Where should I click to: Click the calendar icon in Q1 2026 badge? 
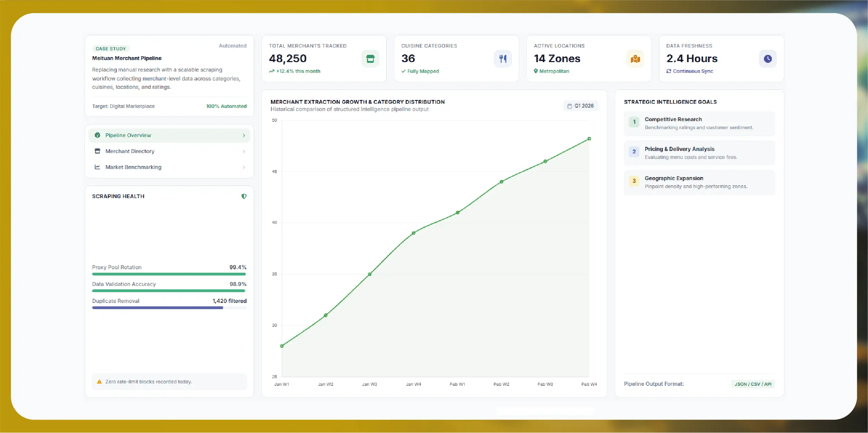(570, 106)
